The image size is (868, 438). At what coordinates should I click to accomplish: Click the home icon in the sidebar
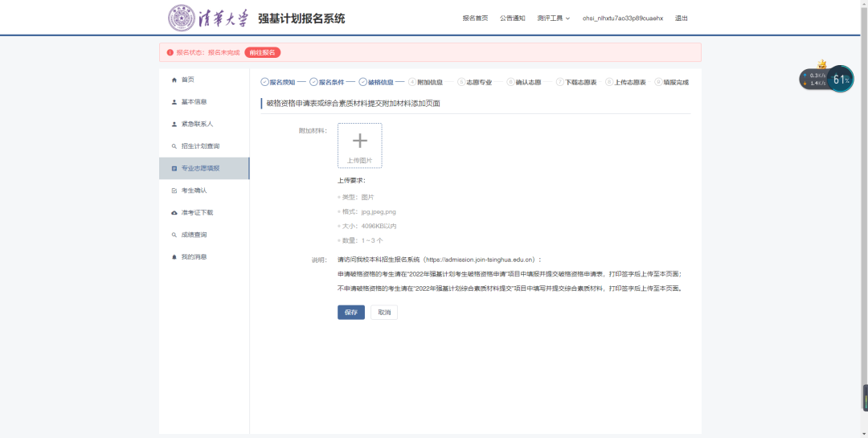coord(174,80)
